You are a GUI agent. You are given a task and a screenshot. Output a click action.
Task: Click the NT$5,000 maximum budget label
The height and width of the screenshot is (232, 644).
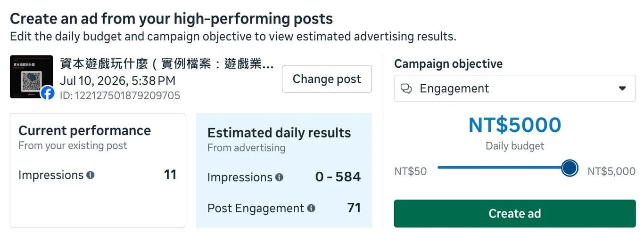coord(611,171)
